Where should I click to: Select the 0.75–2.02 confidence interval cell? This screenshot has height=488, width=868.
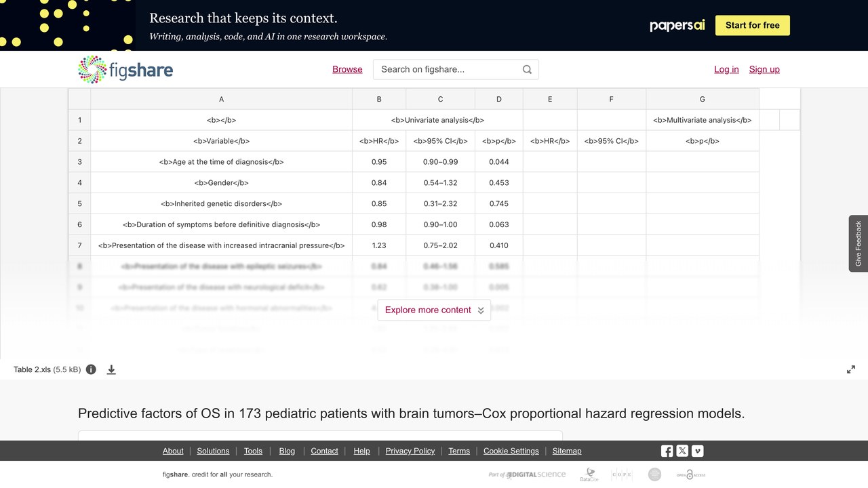[441, 245]
